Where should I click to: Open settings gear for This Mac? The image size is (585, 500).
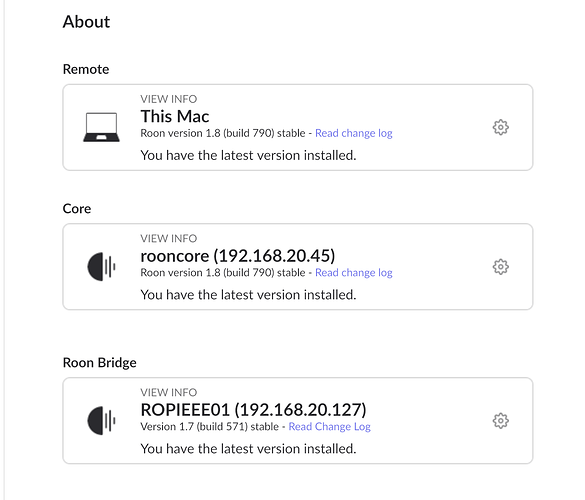pyautogui.click(x=500, y=127)
